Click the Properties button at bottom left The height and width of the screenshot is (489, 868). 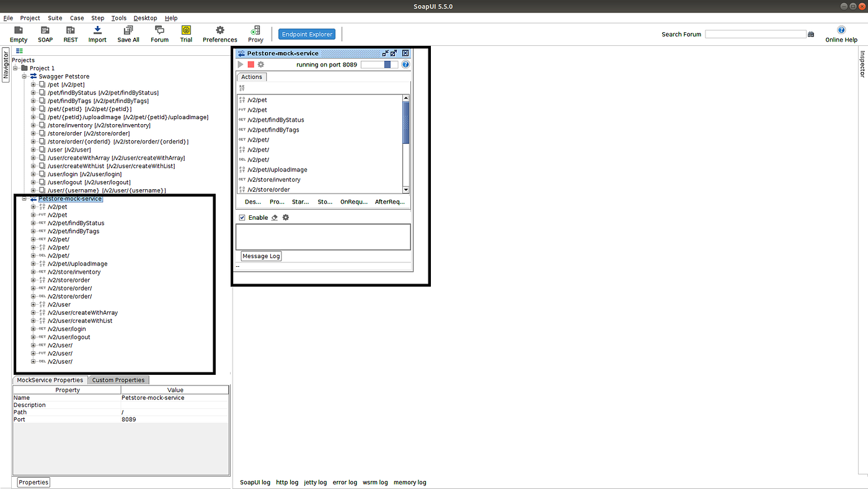pos(33,482)
